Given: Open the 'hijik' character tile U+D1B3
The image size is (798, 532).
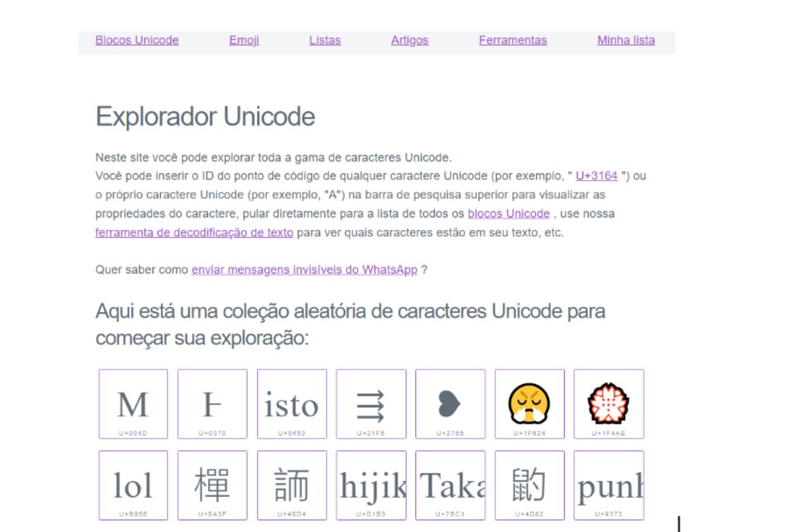Looking at the screenshot, I should click(x=371, y=484).
